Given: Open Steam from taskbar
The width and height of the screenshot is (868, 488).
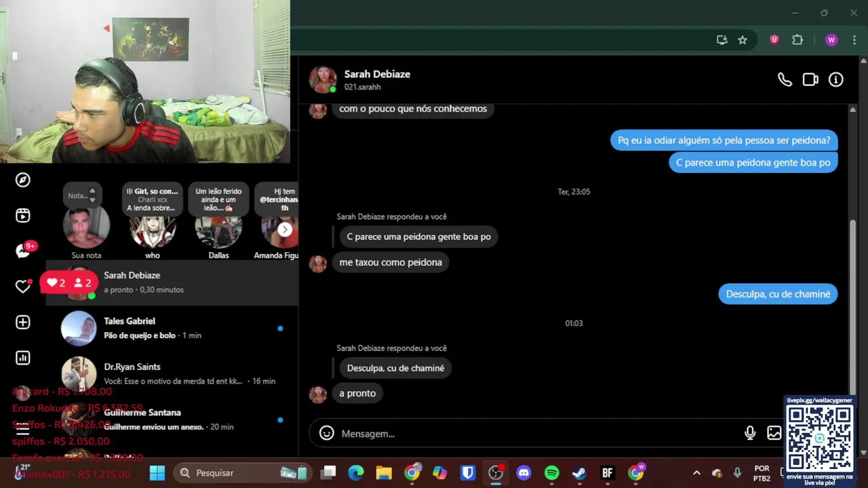Looking at the screenshot, I should coord(580,473).
